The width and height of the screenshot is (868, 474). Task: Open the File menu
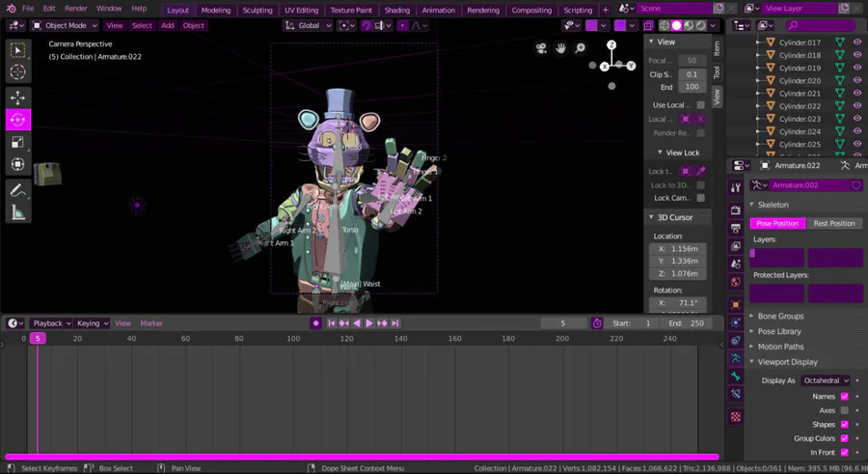pos(28,9)
